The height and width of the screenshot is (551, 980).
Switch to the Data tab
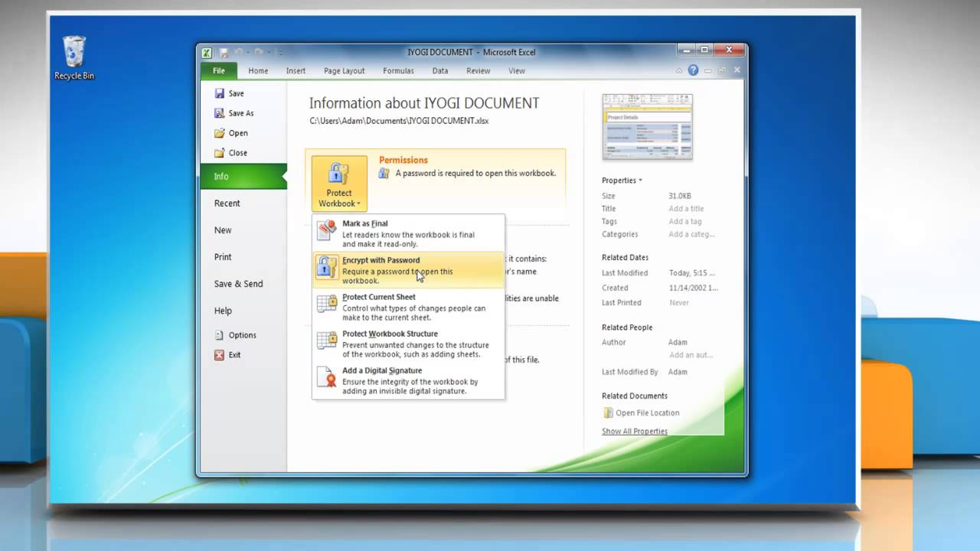(x=440, y=70)
